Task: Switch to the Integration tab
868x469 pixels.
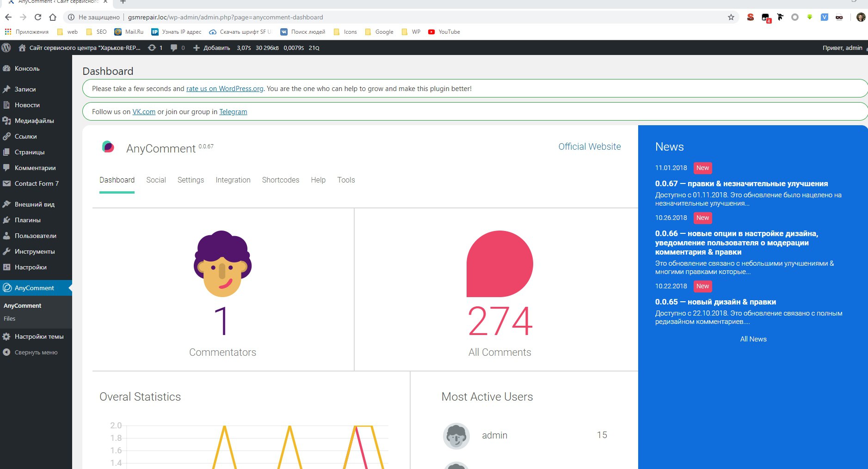Action: coord(233,180)
